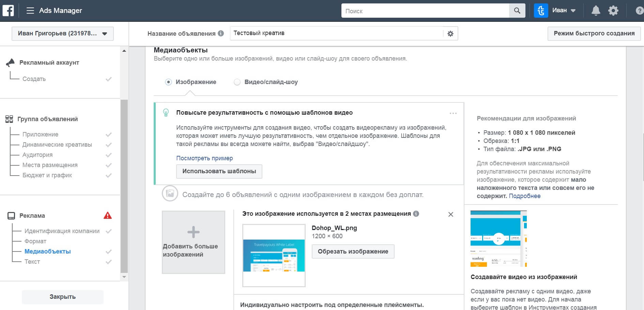Click the sidebar scrollbar thumb
Screen dimensions: 644x310
pyautogui.click(x=124, y=186)
